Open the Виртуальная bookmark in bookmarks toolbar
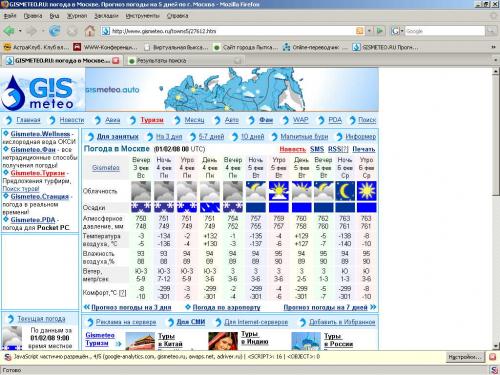500x375 pixels. tap(176, 47)
